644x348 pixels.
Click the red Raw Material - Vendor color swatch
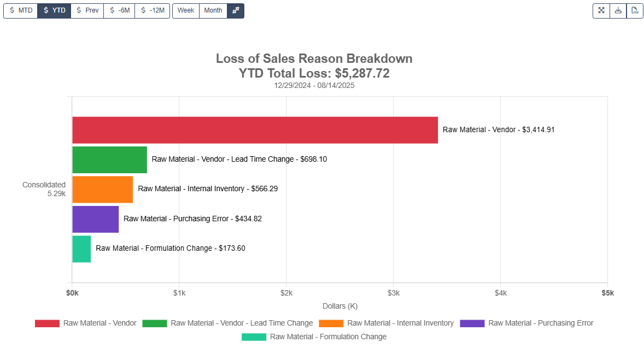coord(47,323)
